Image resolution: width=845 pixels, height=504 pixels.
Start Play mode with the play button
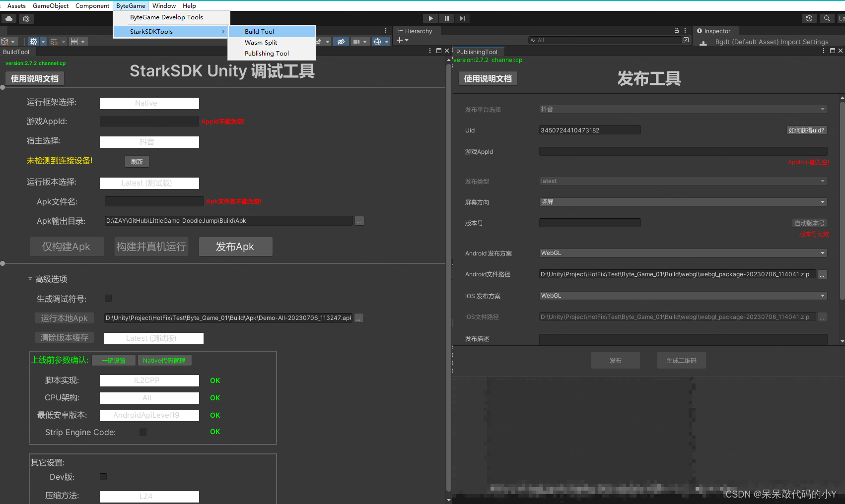tap(430, 18)
